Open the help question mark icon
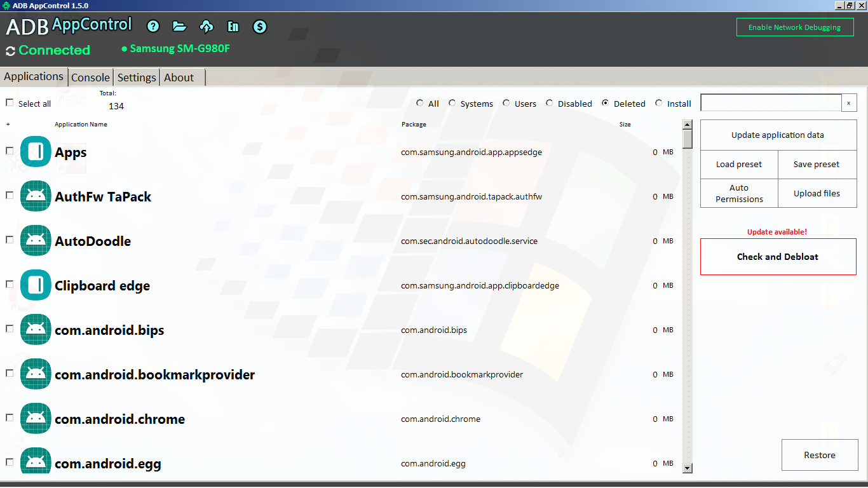Viewport: 868px width, 488px height. pyautogui.click(x=153, y=26)
